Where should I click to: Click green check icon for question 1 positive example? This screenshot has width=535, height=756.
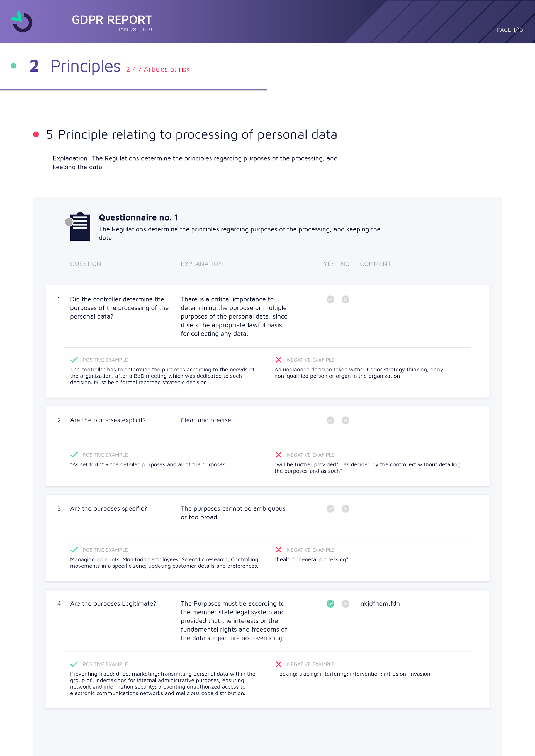click(74, 359)
